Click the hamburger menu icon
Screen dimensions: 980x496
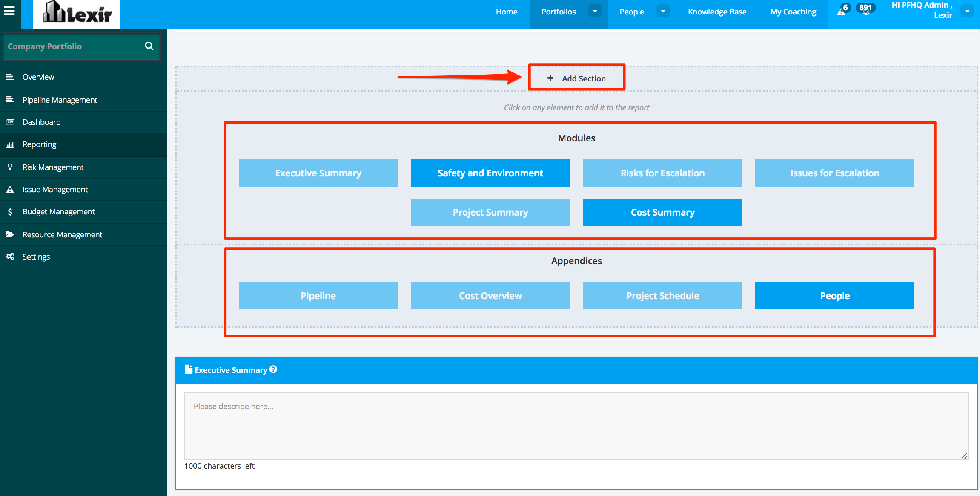(9, 11)
